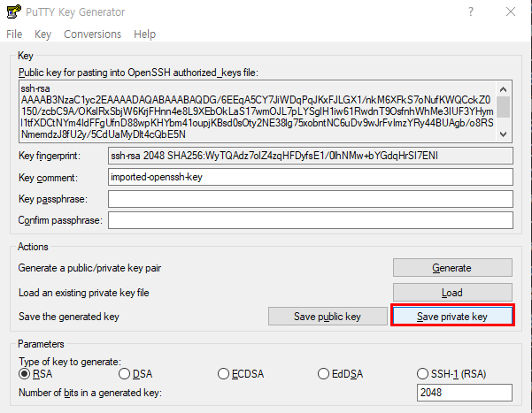532x413 pixels.
Task: Select the SSH-1 (RSA) key type
Action: [451, 374]
